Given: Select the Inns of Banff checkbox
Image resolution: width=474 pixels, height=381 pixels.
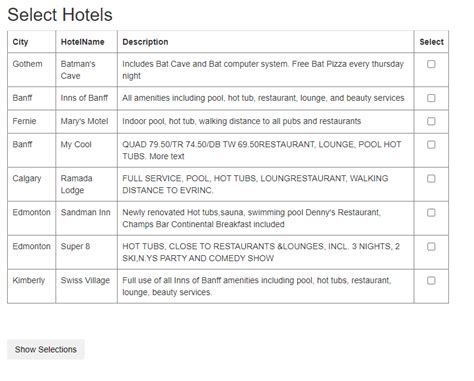Looking at the screenshot, I should (x=431, y=98).
